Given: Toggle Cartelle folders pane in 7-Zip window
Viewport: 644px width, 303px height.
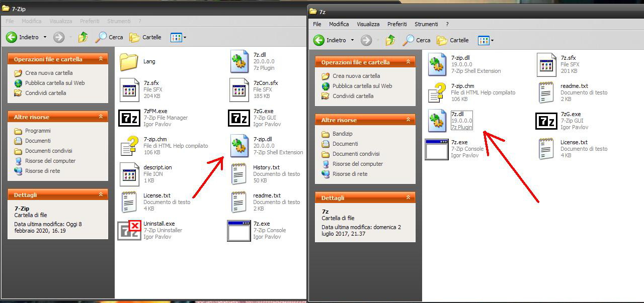Looking at the screenshot, I should point(145,37).
